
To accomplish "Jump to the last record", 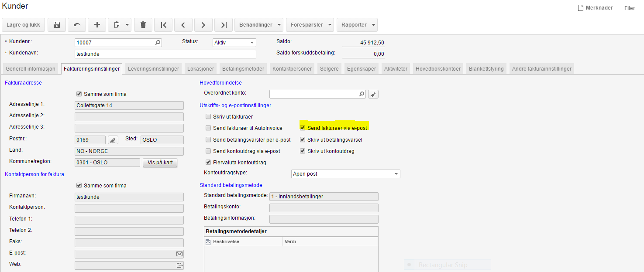I will [x=224, y=25].
